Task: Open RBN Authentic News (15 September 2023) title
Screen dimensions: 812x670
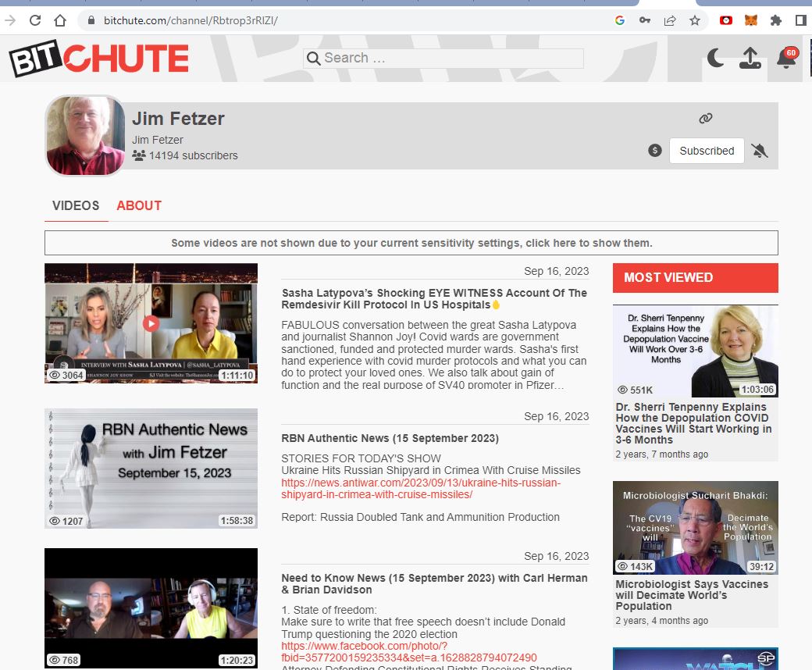Action: pos(390,438)
